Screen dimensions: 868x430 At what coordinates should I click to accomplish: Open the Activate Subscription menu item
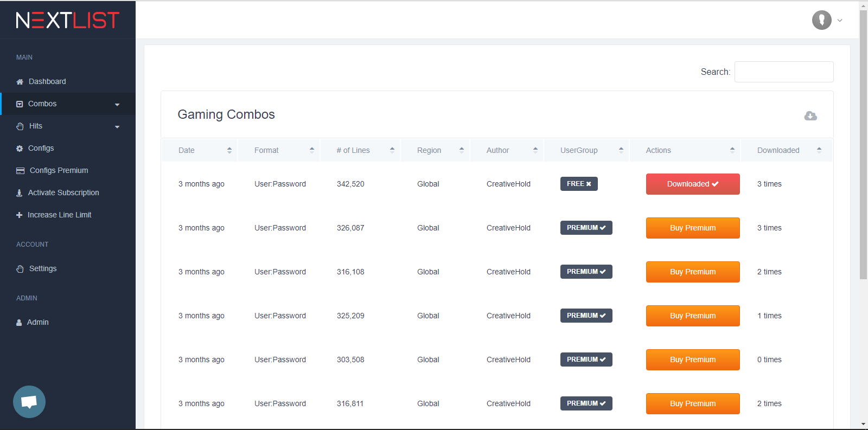(x=68, y=192)
